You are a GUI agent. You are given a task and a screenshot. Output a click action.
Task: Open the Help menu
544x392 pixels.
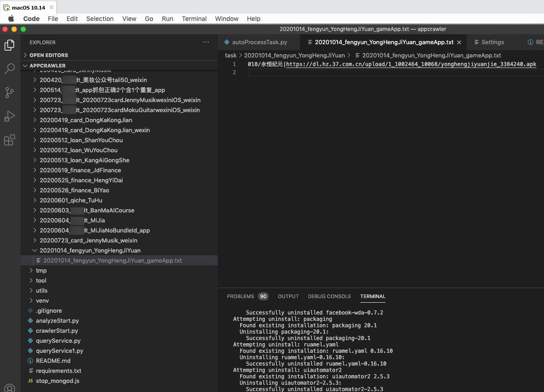(254, 18)
